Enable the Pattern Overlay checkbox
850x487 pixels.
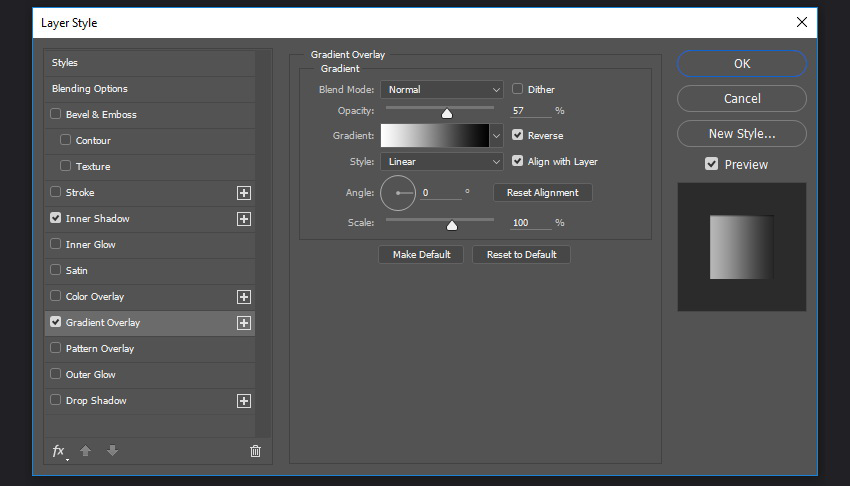pos(55,348)
